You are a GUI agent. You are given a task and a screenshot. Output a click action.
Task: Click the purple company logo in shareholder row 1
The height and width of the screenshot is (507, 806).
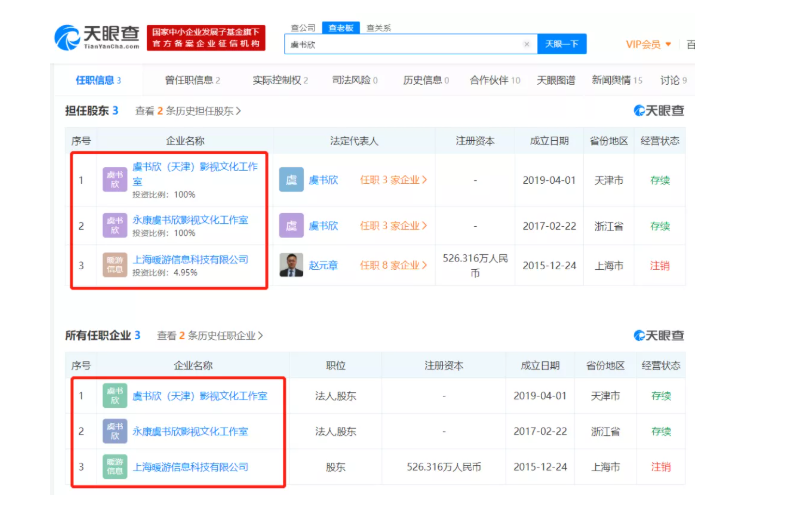click(115, 179)
